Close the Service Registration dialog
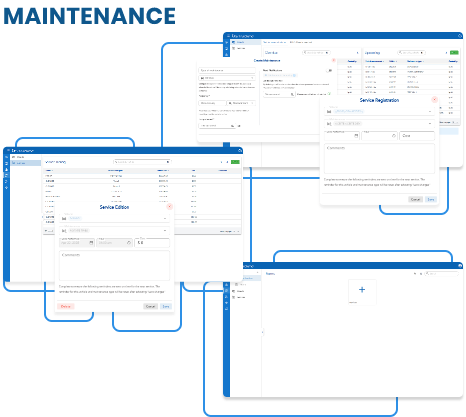 coord(434,100)
